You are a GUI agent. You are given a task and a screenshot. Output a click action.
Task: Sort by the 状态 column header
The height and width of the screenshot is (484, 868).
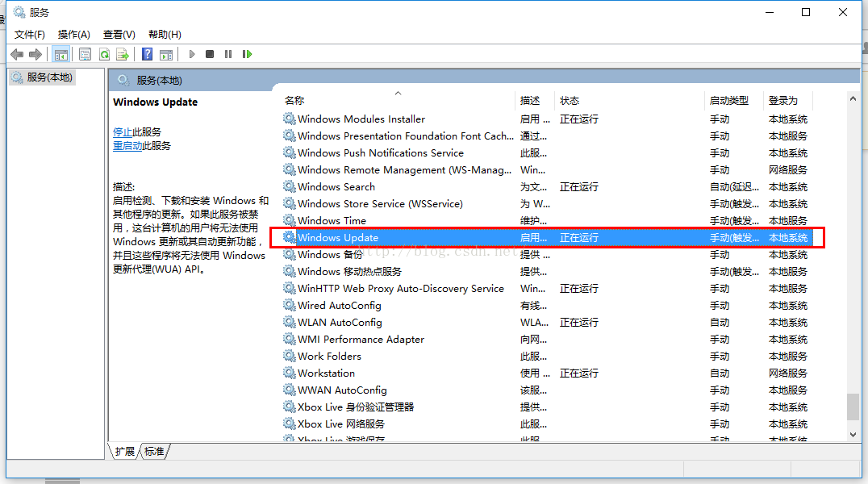630,100
